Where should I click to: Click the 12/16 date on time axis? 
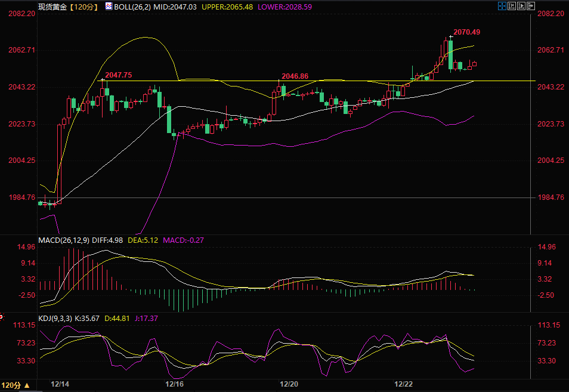pyautogui.click(x=175, y=384)
